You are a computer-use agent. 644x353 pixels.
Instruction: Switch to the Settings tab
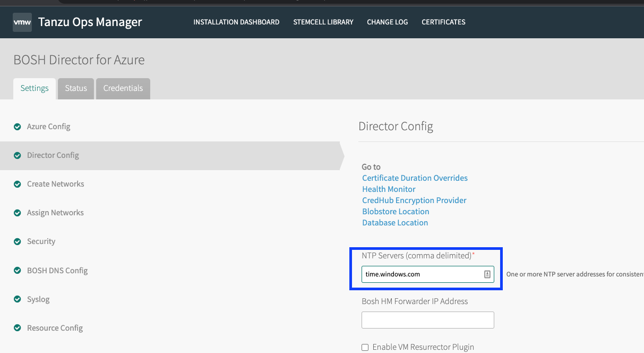(35, 89)
